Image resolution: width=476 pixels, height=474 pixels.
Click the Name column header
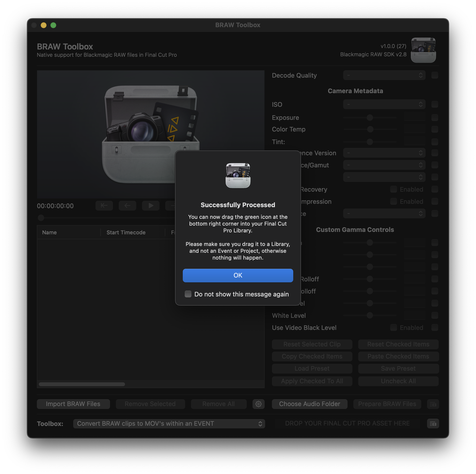coord(49,232)
